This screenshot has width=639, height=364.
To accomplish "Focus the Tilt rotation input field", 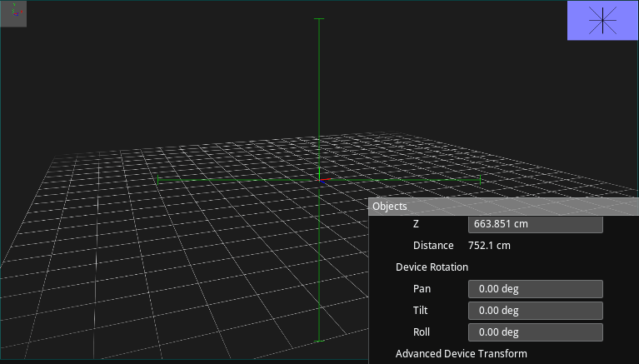I will pyautogui.click(x=535, y=311).
